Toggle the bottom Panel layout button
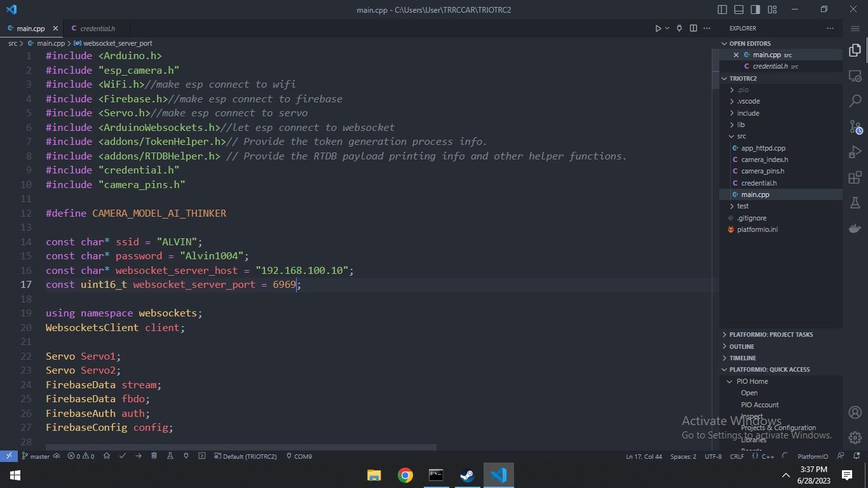Viewport: 868px width, 488px height. 739,10
